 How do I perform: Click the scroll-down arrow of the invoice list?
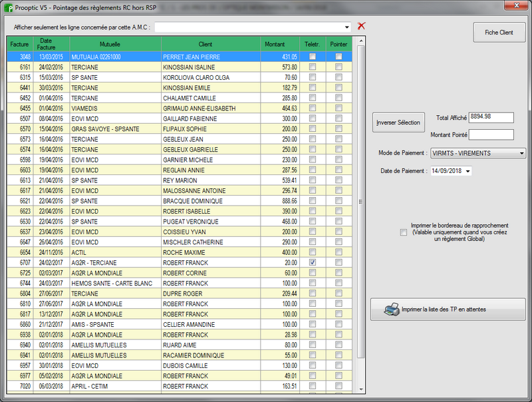pos(361,389)
